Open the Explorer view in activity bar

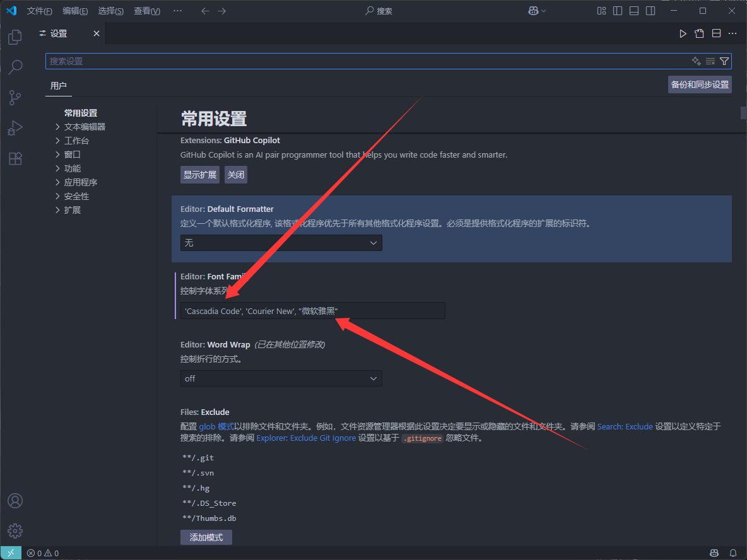pyautogui.click(x=15, y=37)
